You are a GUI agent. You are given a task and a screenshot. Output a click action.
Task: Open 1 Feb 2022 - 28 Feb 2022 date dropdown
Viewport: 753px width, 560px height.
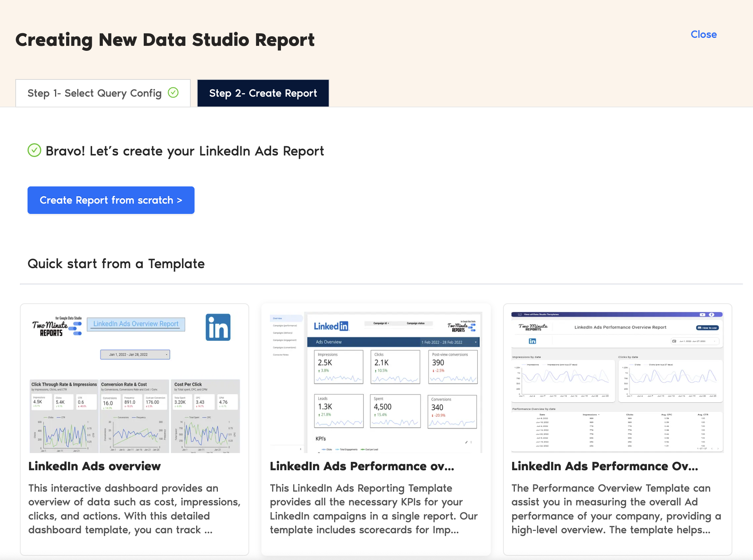(x=450, y=342)
